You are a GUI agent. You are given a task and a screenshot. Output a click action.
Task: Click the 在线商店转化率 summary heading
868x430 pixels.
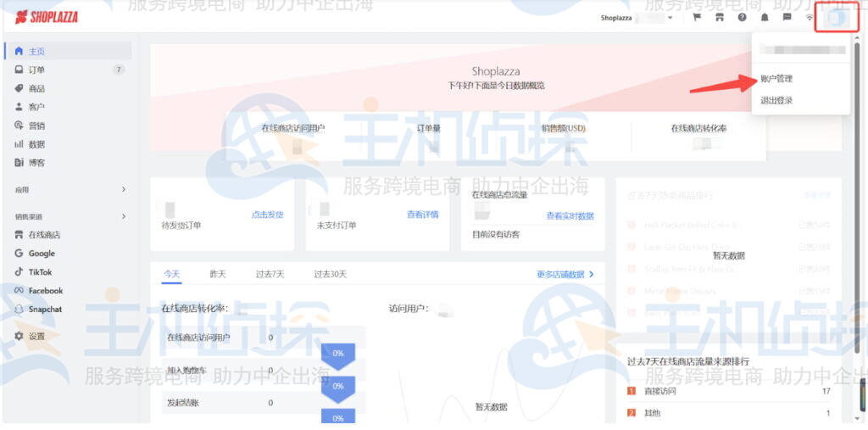tap(698, 129)
